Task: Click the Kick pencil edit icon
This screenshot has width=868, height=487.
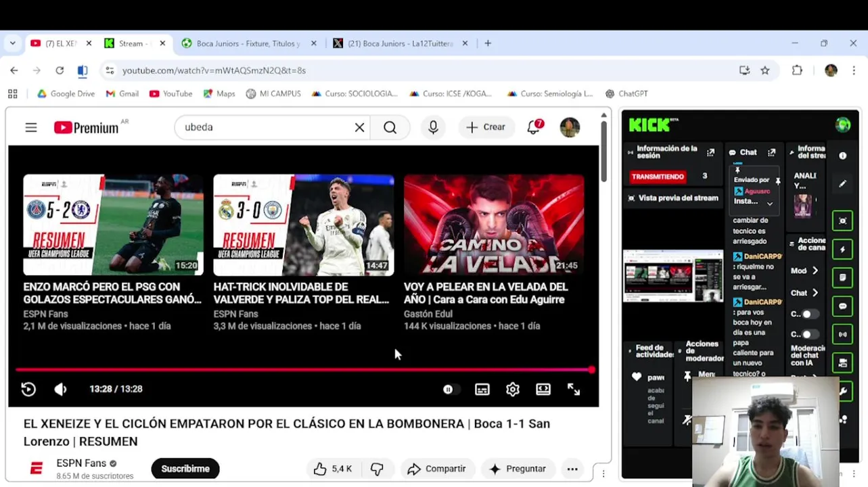Action: click(843, 183)
